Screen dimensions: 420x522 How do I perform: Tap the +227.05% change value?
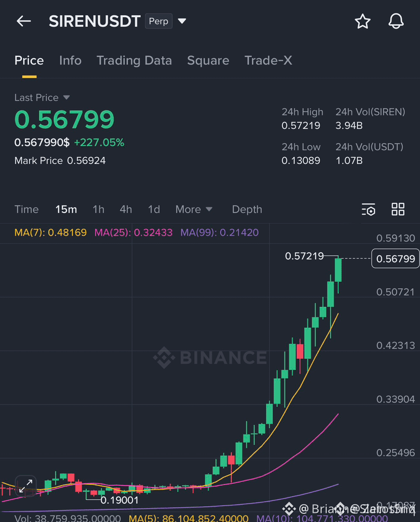99,143
